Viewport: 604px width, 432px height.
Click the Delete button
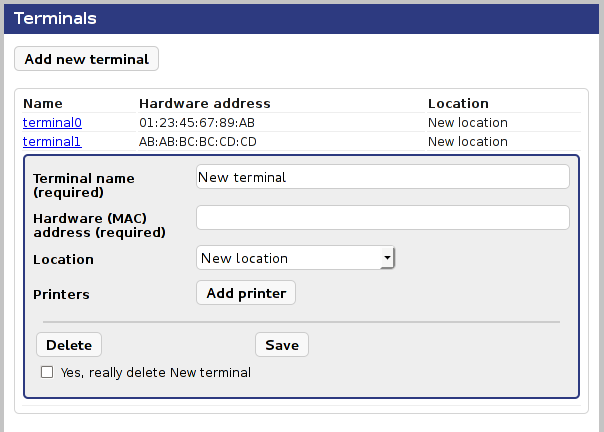[69, 345]
